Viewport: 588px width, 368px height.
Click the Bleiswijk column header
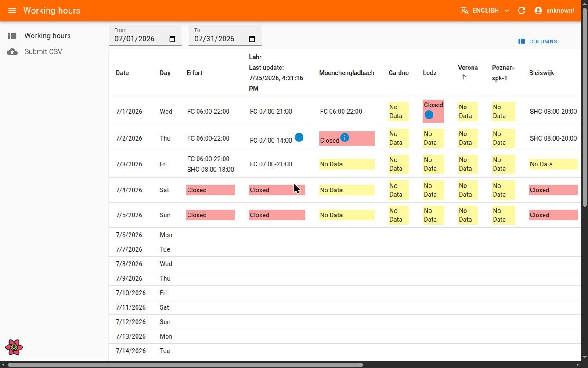click(541, 73)
